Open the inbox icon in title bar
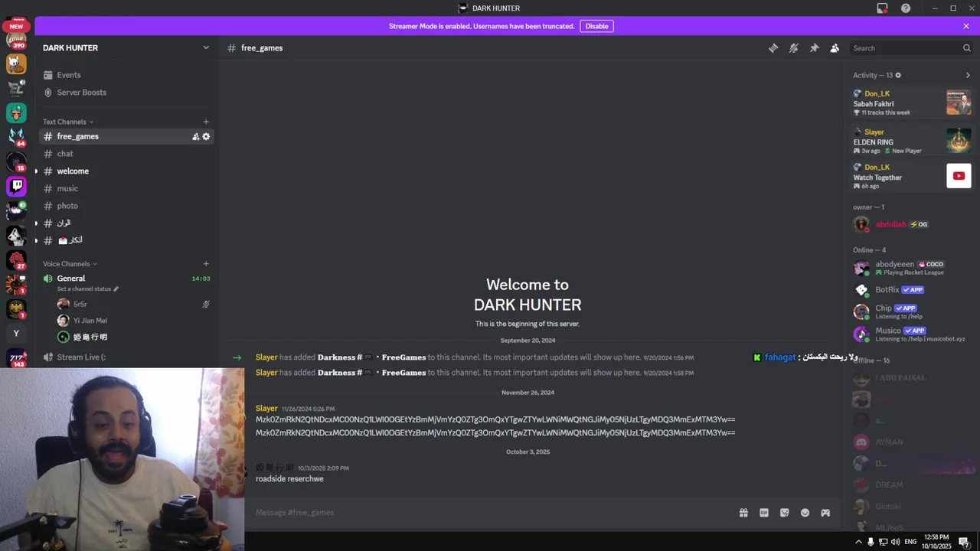Screen dimensions: 980x551 tap(882, 8)
